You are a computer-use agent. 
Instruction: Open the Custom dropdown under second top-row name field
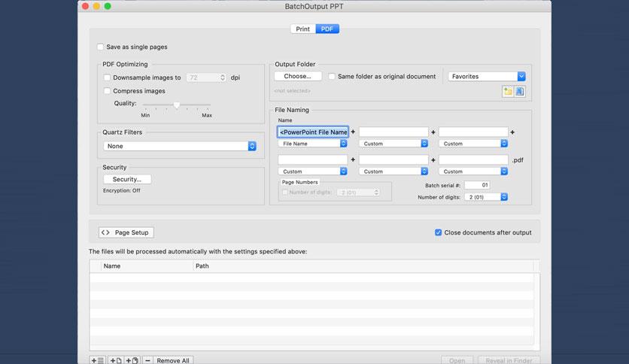[394, 144]
